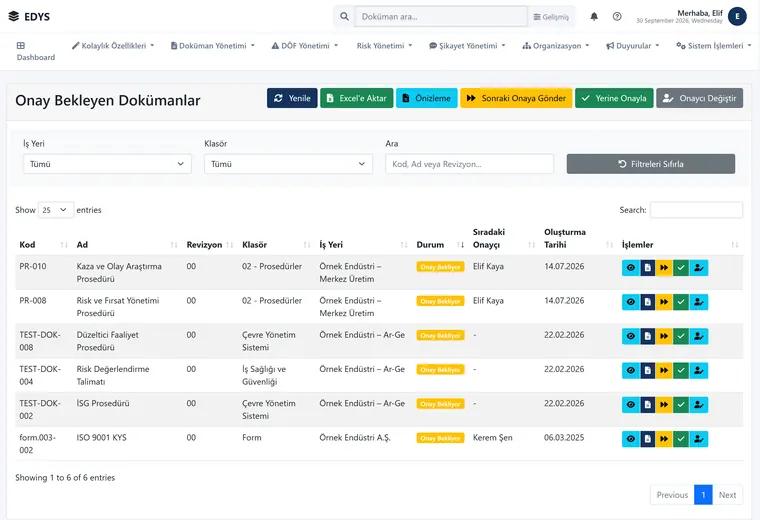Click Gelişmiş advanced search button

click(551, 16)
